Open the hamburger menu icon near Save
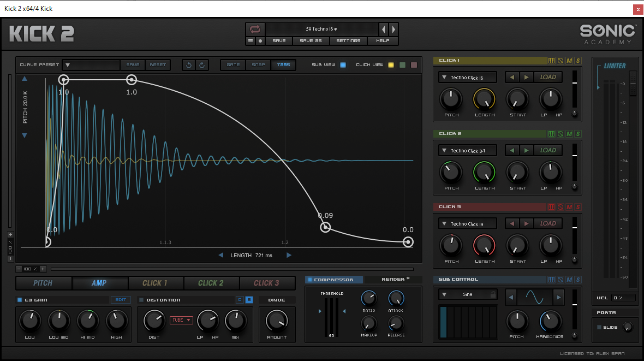Image resolution: width=644 pixels, height=361 pixels. 251,41
